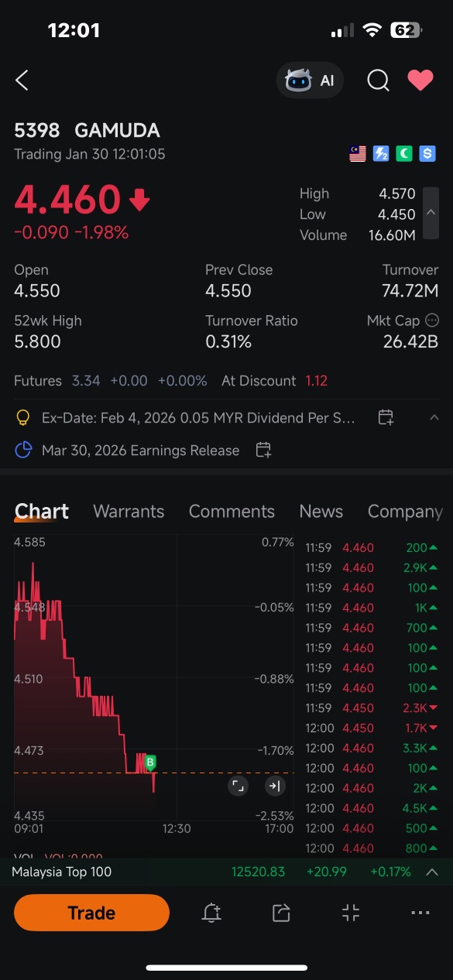Toggle the heart favorite icon

click(x=420, y=80)
